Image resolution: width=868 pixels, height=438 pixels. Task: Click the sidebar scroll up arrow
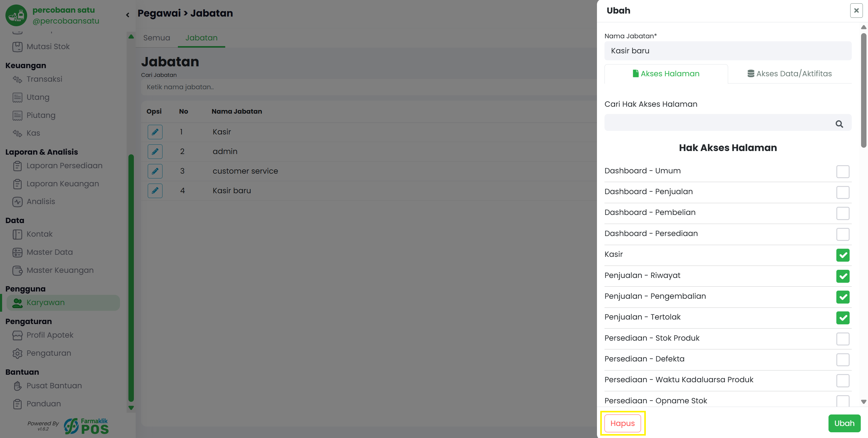[x=131, y=36]
